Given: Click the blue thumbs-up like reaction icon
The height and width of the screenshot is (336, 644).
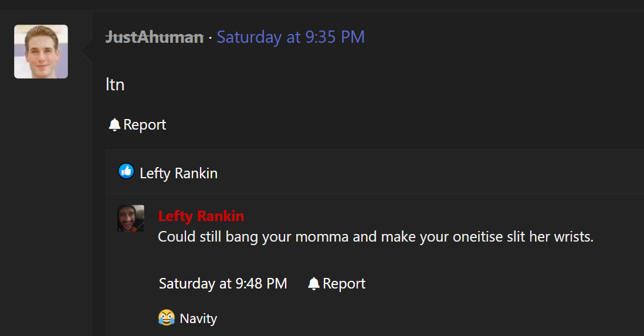Looking at the screenshot, I should click(126, 171).
